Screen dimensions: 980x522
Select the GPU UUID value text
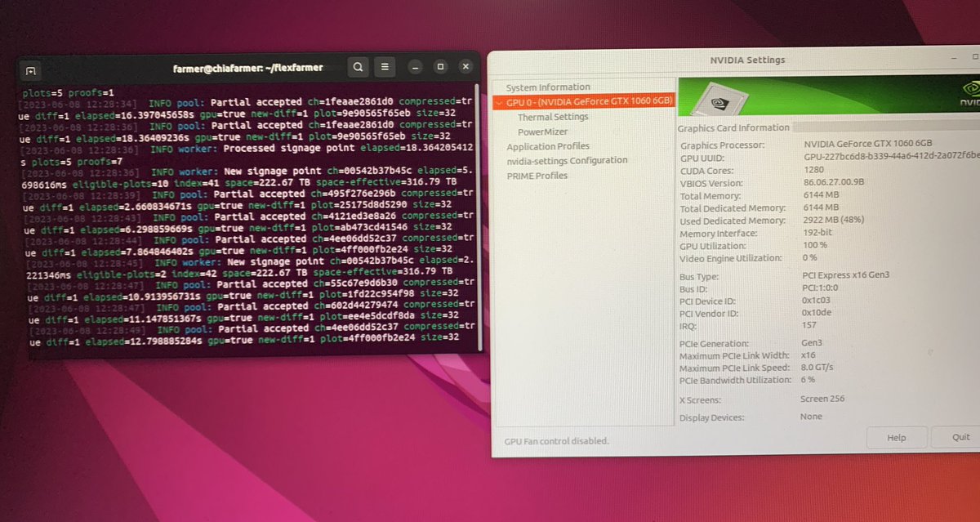point(892,158)
